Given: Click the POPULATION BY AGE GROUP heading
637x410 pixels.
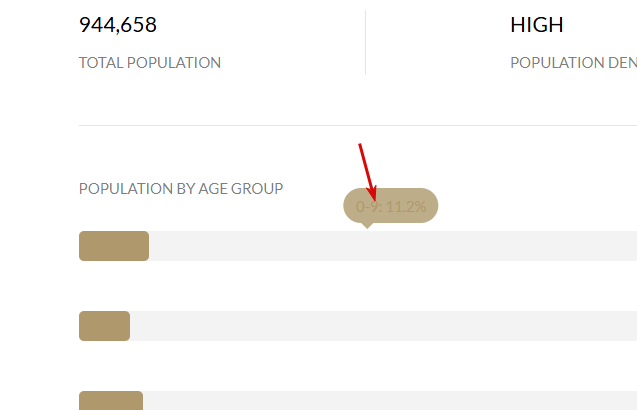Looking at the screenshot, I should coord(181,189).
